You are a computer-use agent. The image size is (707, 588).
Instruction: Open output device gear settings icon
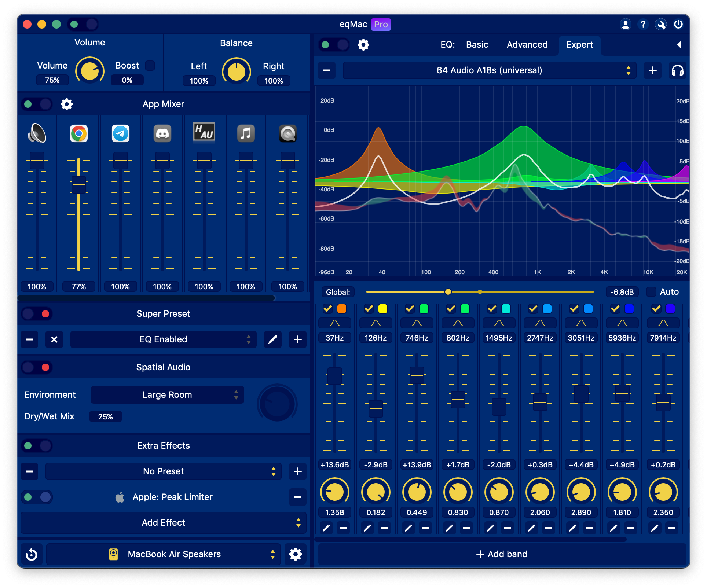click(x=296, y=554)
